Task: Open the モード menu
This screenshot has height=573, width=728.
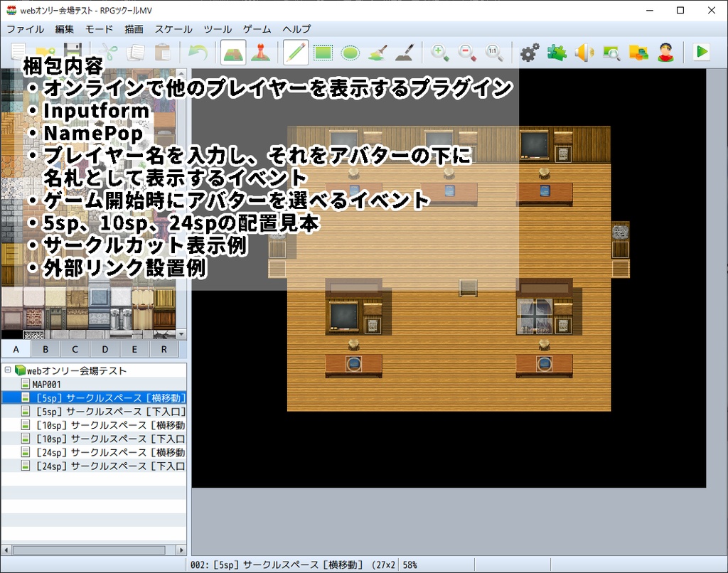Action: pyautogui.click(x=98, y=29)
